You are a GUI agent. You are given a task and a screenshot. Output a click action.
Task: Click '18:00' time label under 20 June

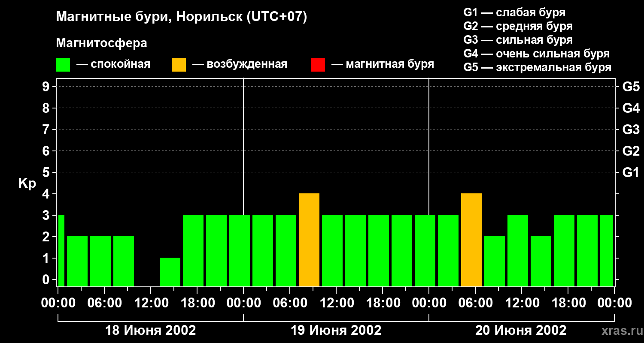point(568,303)
